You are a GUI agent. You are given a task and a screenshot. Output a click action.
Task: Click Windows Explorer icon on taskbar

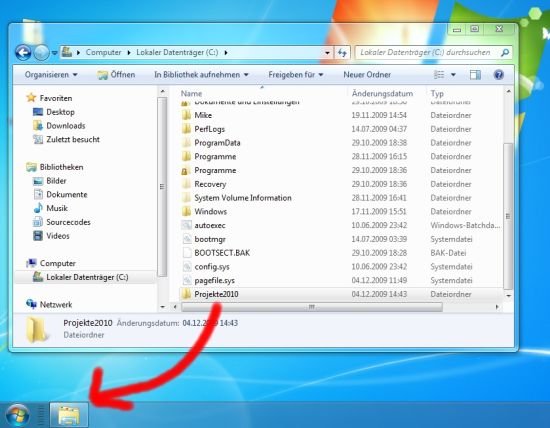pos(69,415)
